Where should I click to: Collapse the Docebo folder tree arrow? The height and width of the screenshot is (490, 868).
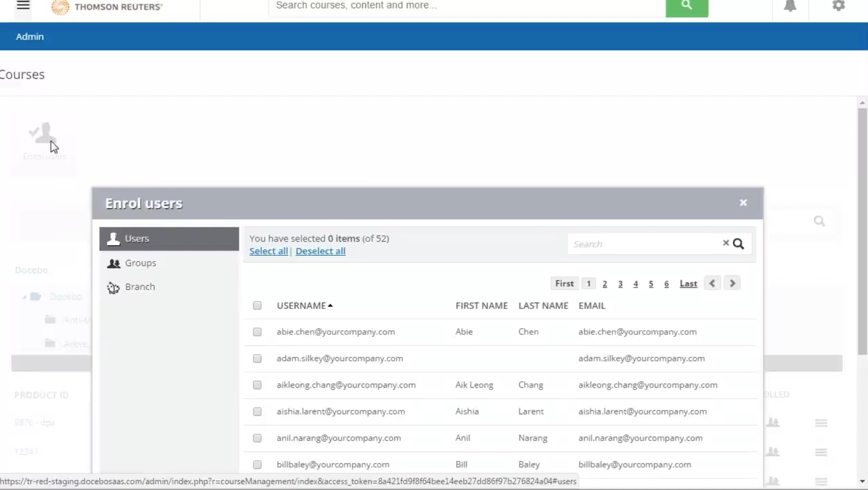pos(24,297)
